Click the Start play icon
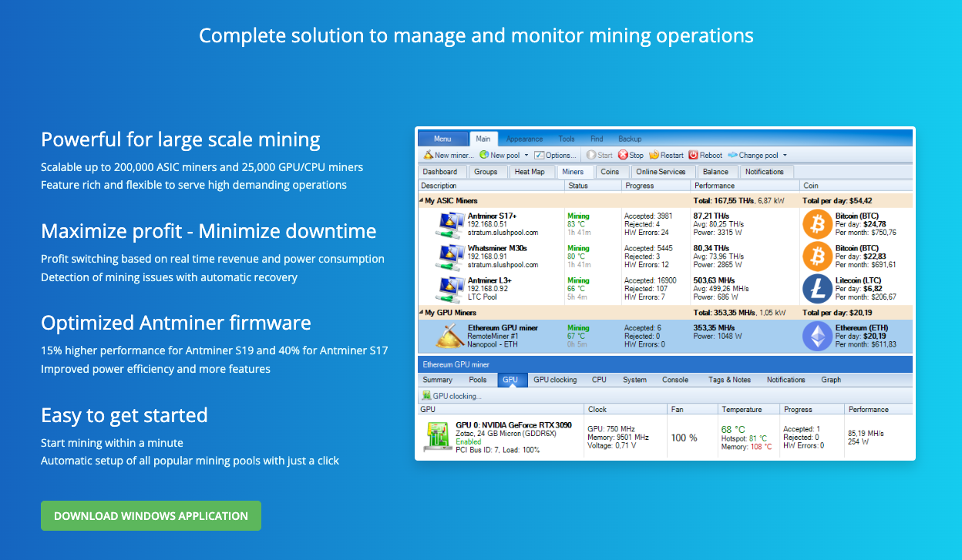This screenshot has width=962, height=560. (x=591, y=155)
